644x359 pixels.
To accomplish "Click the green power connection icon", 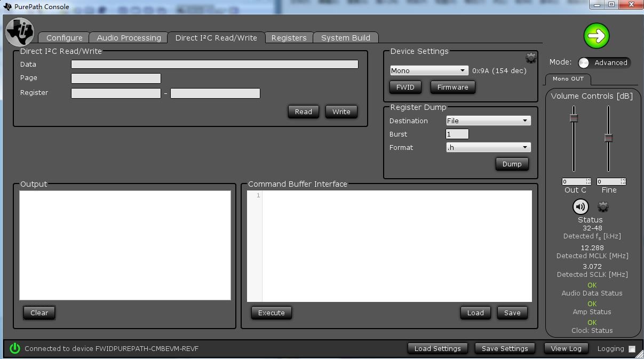I will point(15,348).
